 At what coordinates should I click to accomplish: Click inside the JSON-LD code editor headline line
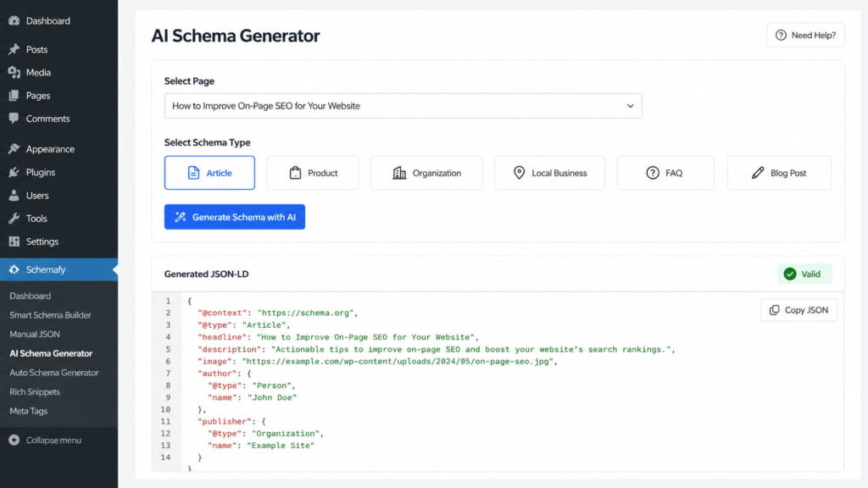(338, 337)
